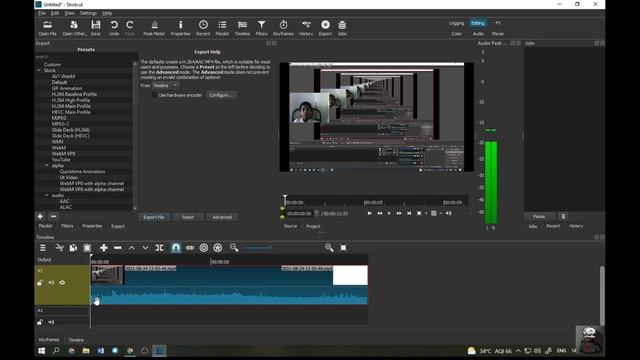Hide track V1 with eye icon
Image resolution: width=640 pixels, height=360 pixels.
[62, 282]
